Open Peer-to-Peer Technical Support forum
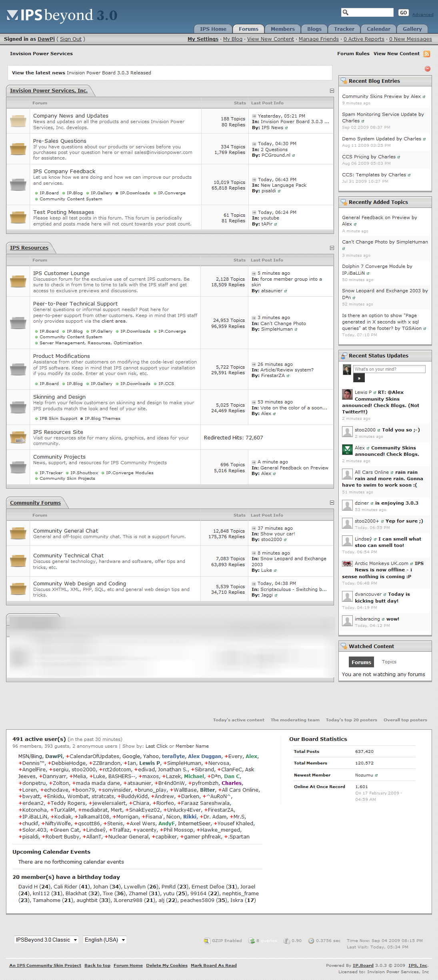The width and height of the screenshot is (438, 980). [x=75, y=303]
